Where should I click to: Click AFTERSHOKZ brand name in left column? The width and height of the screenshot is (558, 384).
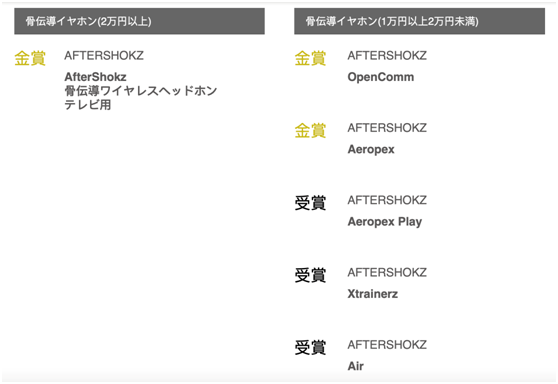pyautogui.click(x=104, y=56)
